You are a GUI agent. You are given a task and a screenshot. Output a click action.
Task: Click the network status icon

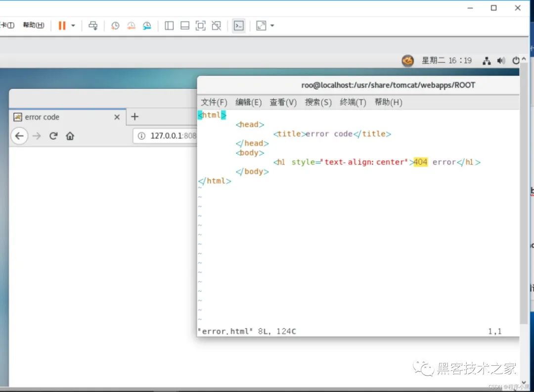point(487,61)
